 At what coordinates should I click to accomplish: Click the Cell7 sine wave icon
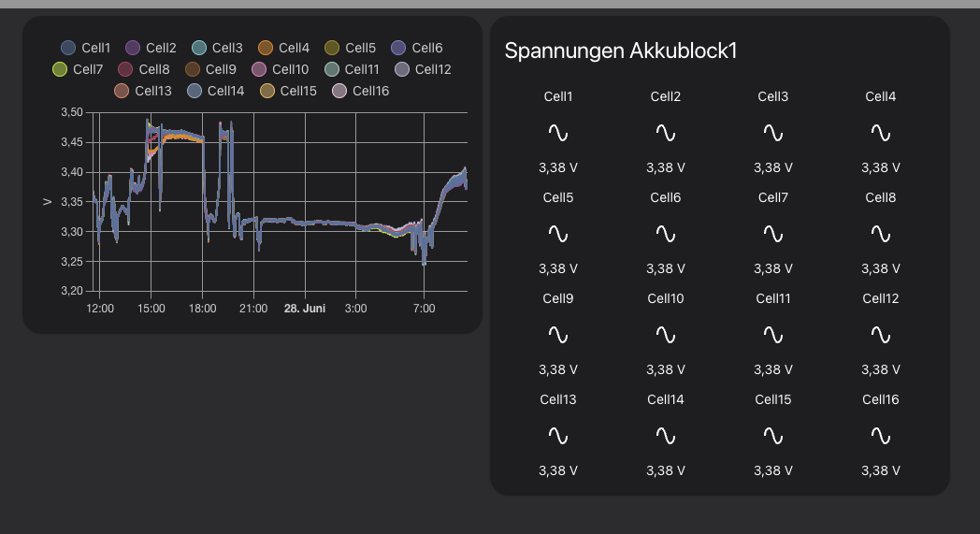point(773,234)
